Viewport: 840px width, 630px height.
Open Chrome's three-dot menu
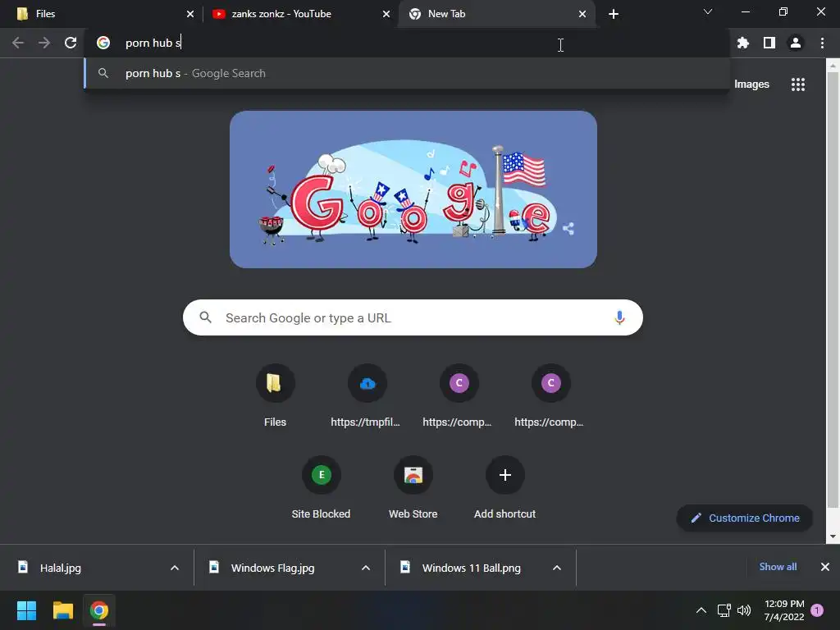coord(822,43)
